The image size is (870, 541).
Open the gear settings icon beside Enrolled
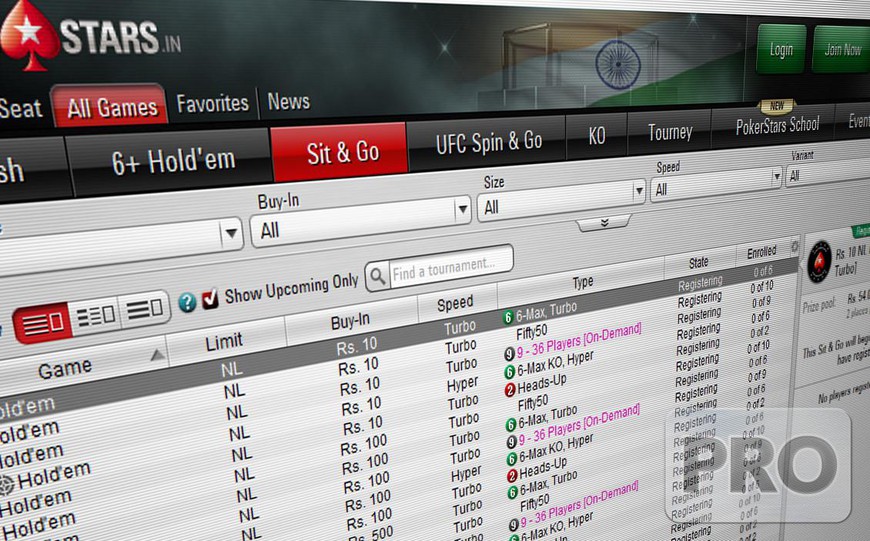coord(795,247)
